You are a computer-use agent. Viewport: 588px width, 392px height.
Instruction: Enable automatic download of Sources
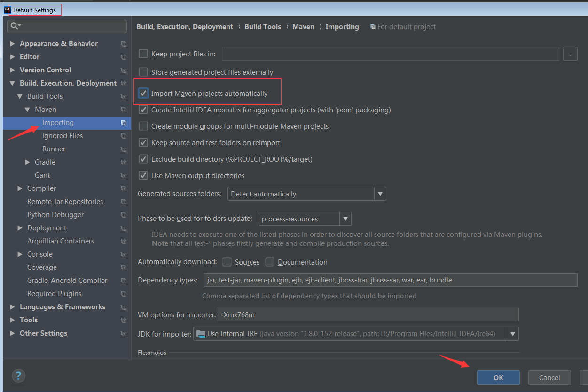click(x=227, y=262)
